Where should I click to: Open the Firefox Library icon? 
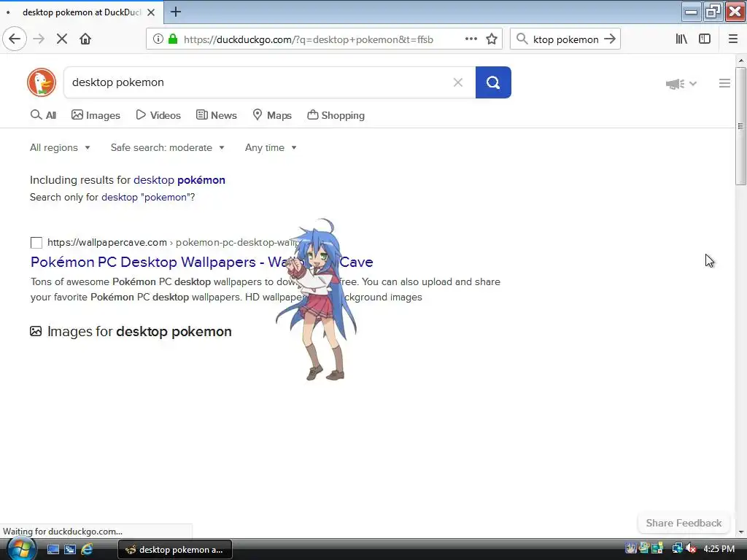click(x=681, y=39)
